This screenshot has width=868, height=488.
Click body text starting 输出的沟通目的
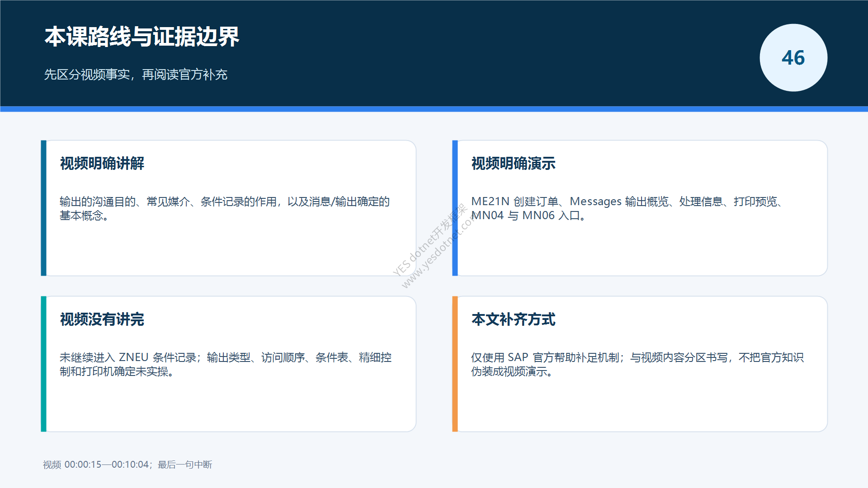coord(225,208)
